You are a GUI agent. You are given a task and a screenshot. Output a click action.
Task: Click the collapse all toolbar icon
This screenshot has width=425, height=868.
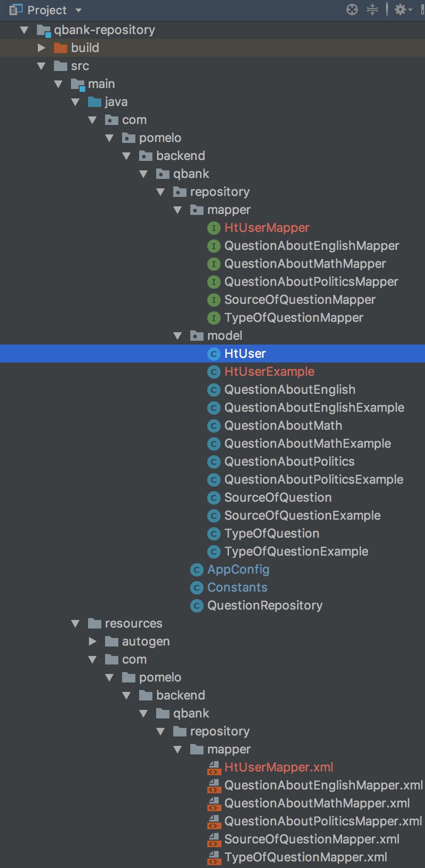(x=373, y=9)
